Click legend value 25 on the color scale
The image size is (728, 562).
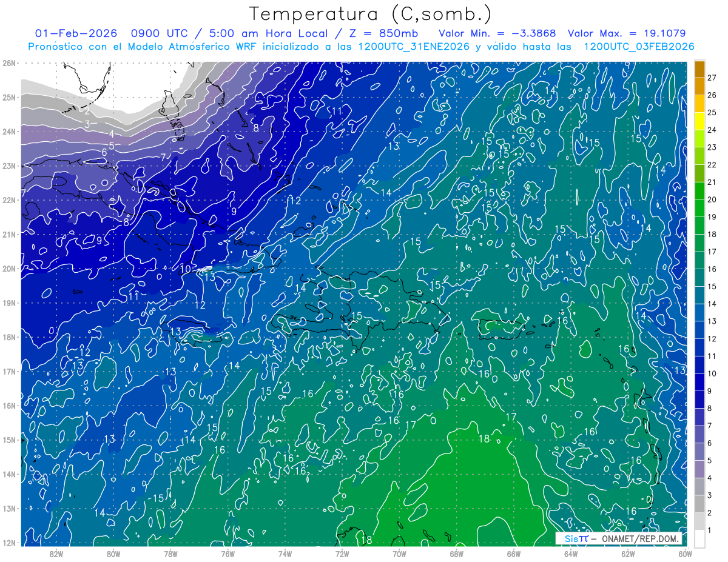tap(712, 113)
